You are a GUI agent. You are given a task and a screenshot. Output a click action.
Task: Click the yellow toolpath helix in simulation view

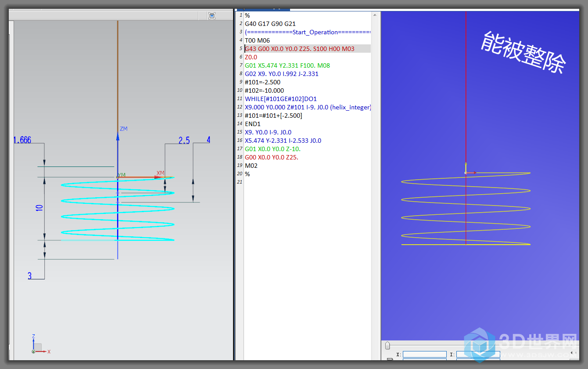click(x=466, y=209)
